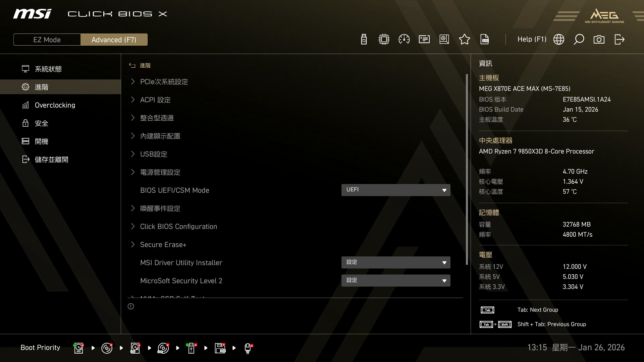The width and height of the screenshot is (644, 362).
Task: Click the settings list vertical scrollbar
Action: 467,169
